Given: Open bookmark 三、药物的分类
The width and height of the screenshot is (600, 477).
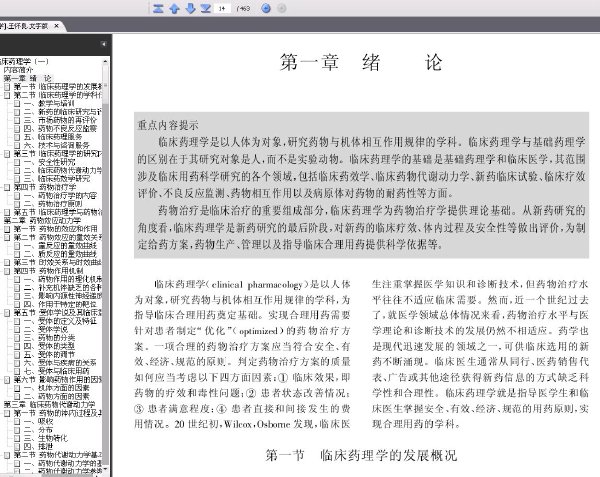Looking at the screenshot, I should 49,338.
